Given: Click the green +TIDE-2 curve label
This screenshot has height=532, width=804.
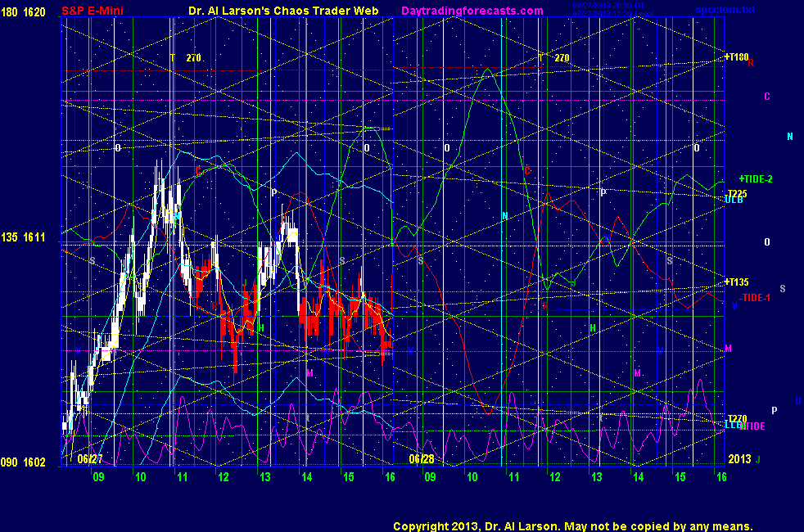Looking at the screenshot, I should tap(755, 178).
